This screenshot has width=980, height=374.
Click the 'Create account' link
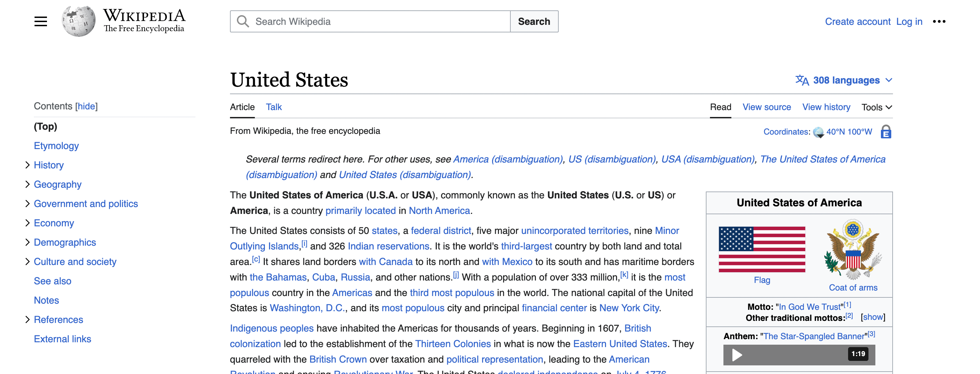(858, 21)
